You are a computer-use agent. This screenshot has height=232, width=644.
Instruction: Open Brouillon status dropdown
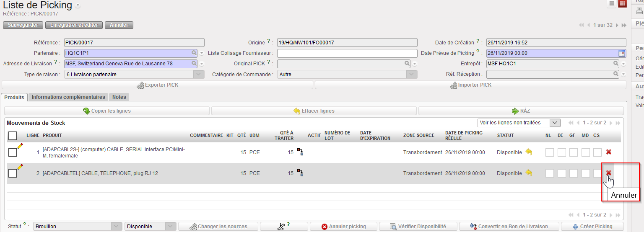coord(116,226)
